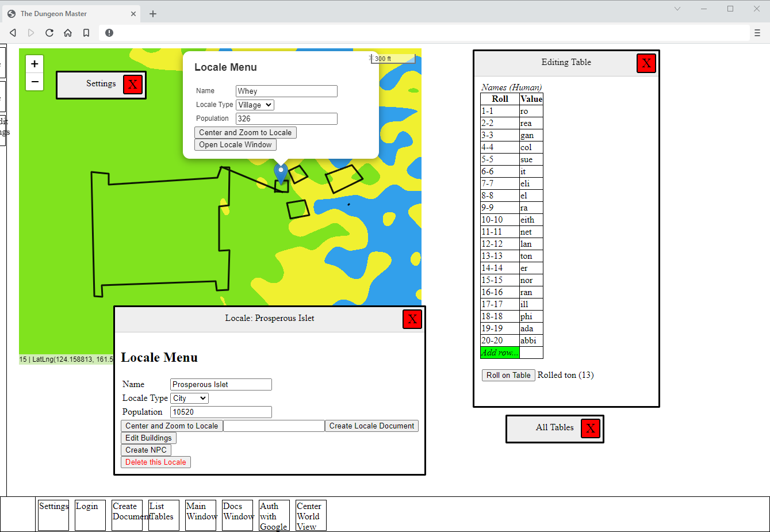Close the Settings panel with red X
Viewport: 770px width, 532px height.
pos(133,85)
